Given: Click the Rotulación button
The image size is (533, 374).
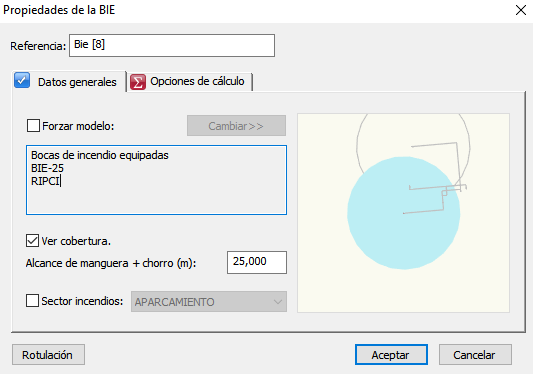Looking at the screenshot, I should click(x=48, y=355).
